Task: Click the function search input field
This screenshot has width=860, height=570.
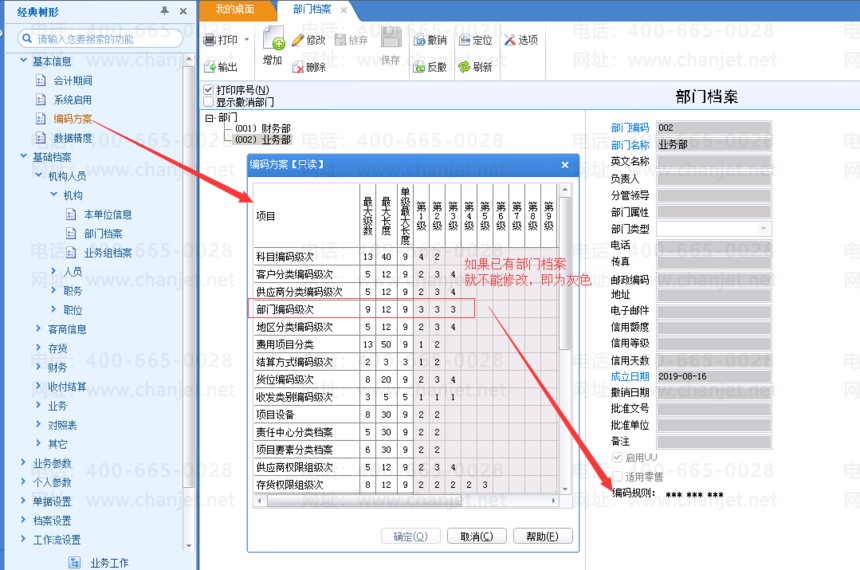Action: [105, 39]
